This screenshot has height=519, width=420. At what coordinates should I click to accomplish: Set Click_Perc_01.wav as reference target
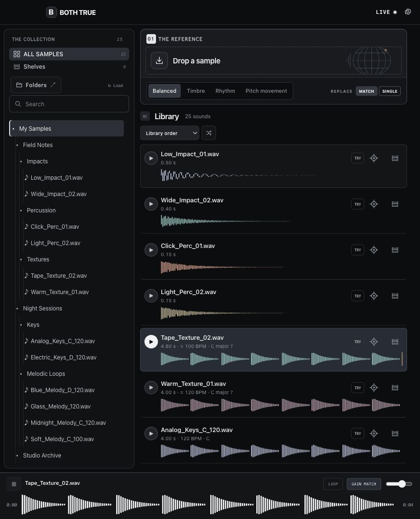[x=374, y=250]
